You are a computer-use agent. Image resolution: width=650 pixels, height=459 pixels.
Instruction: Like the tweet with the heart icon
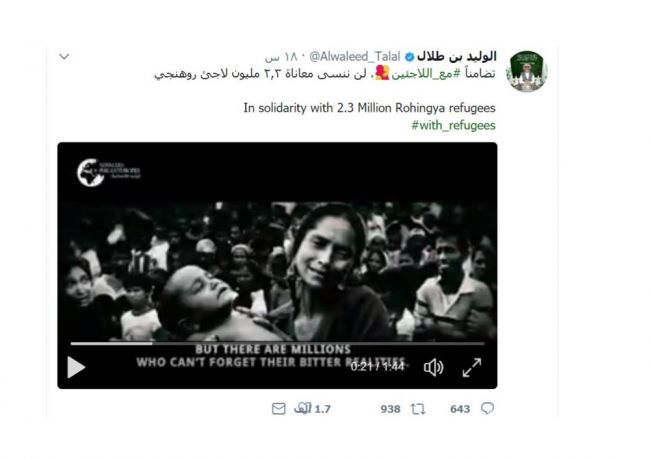(x=303, y=408)
